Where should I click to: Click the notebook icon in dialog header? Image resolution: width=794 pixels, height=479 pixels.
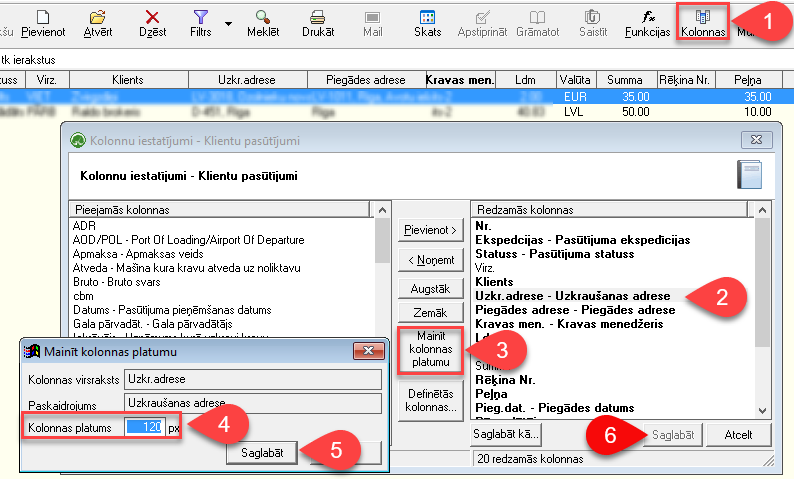[x=749, y=174]
